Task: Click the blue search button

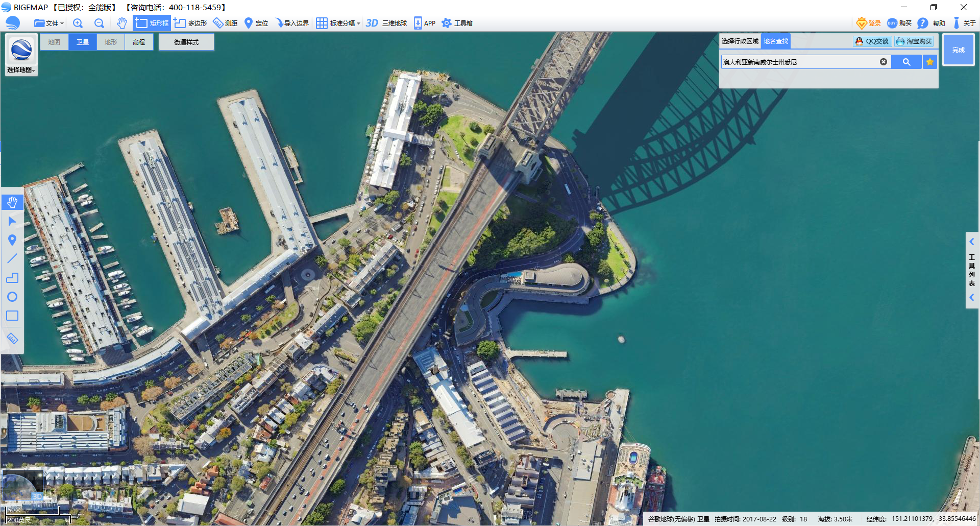Action: (x=906, y=62)
